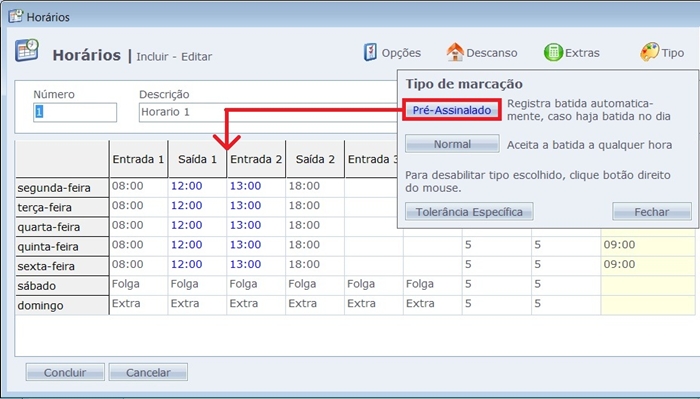Select Pré-Assinalado marking type
Viewport: 700px width, 399px height.
click(x=452, y=110)
